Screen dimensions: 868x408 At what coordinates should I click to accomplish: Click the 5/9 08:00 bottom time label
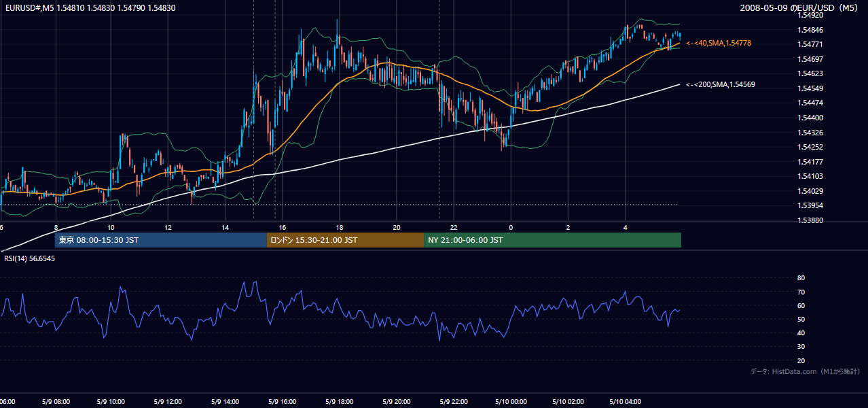pos(55,402)
